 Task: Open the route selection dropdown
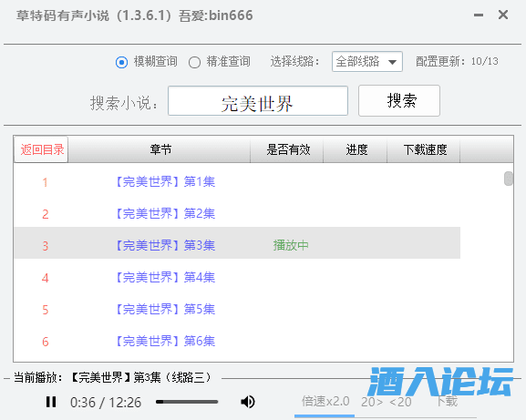tap(367, 62)
